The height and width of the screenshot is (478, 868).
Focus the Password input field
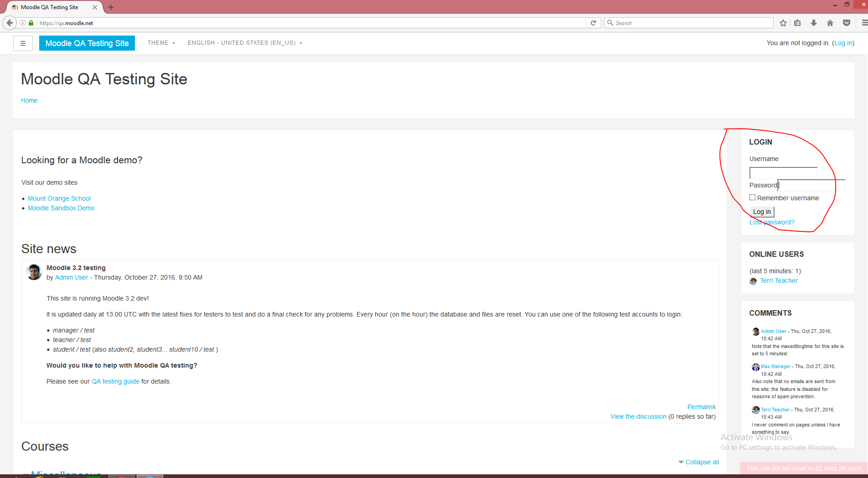point(811,185)
